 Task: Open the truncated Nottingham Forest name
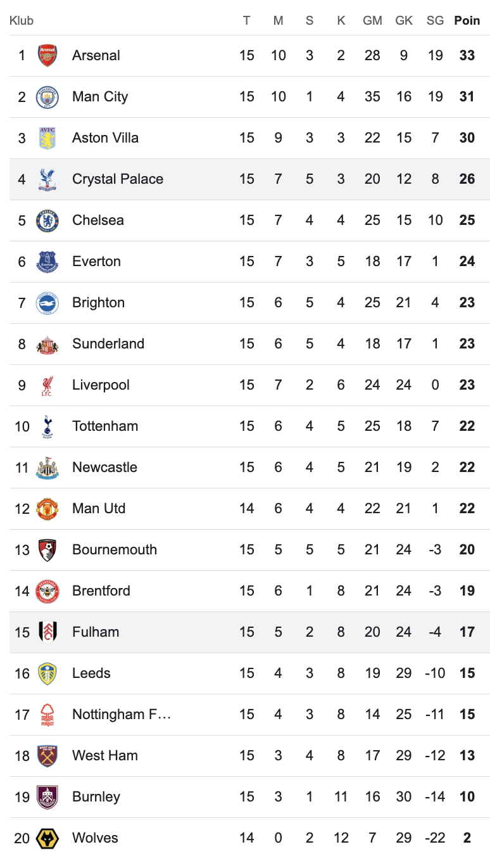tap(122, 715)
